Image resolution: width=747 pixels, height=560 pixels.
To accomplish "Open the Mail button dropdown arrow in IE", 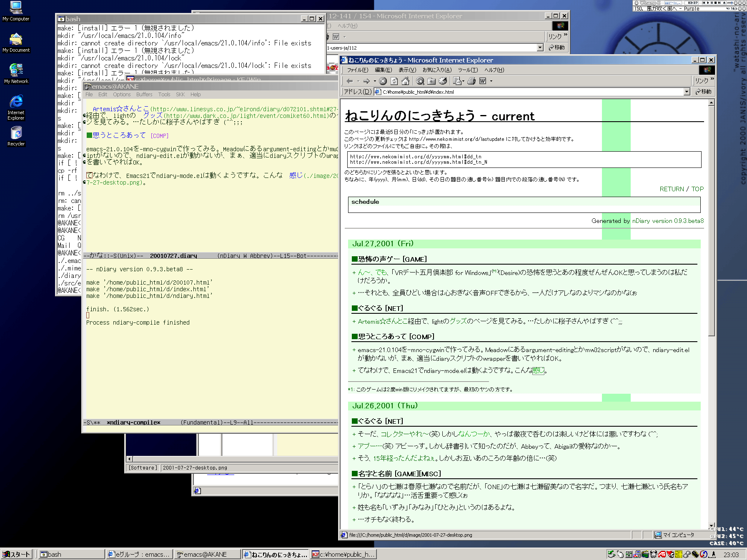I will click(x=463, y=81).
